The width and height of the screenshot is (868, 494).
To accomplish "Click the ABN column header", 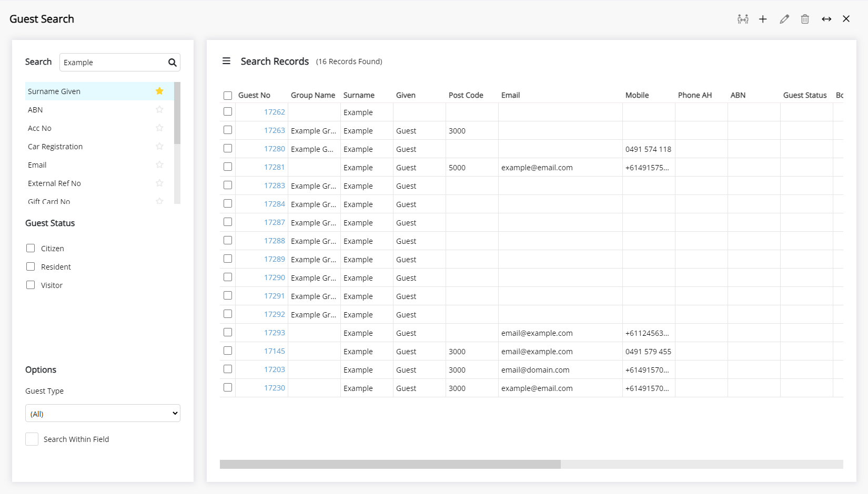I will (x=738, y=95).
